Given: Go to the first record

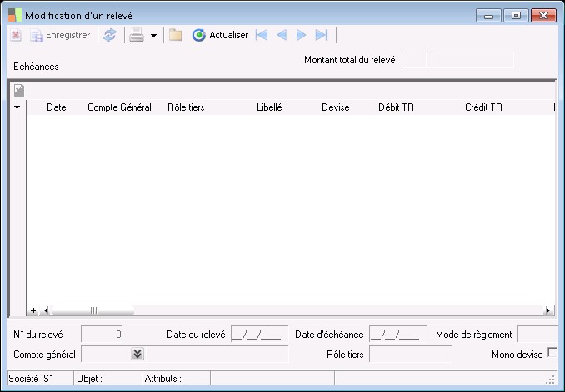Looking at the screenshot, I should click(x=262, y=36).
